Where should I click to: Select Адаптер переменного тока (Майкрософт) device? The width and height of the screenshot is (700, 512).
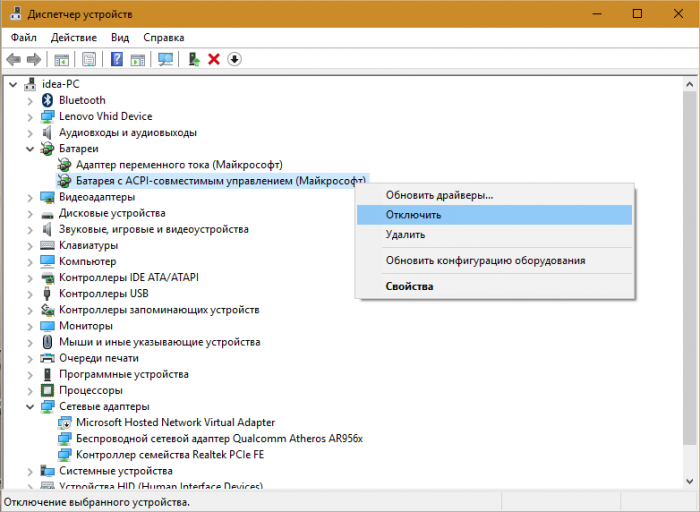point(179,164)
